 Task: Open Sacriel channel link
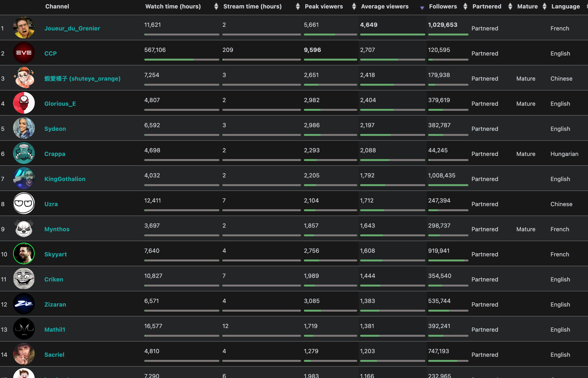pos(54,354)
